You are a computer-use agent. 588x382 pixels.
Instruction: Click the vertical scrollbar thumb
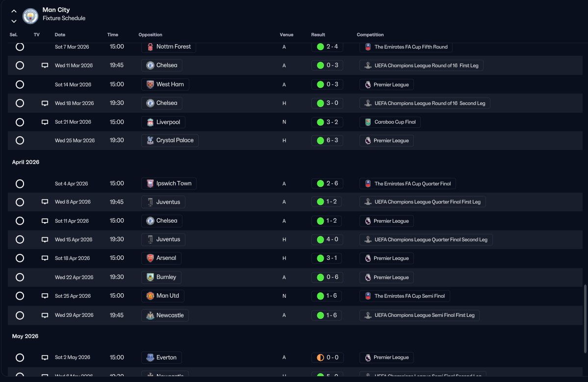point(585,319)
